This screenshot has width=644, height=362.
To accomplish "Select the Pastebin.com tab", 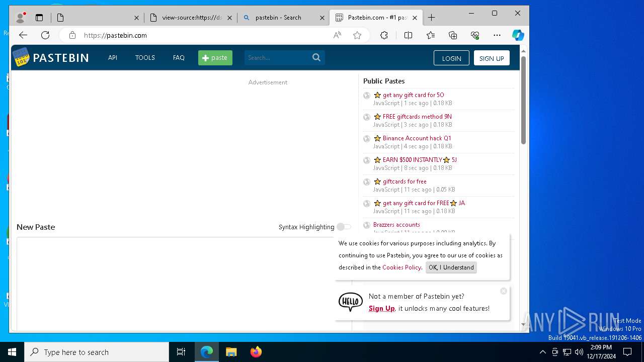I will point(376,18).
